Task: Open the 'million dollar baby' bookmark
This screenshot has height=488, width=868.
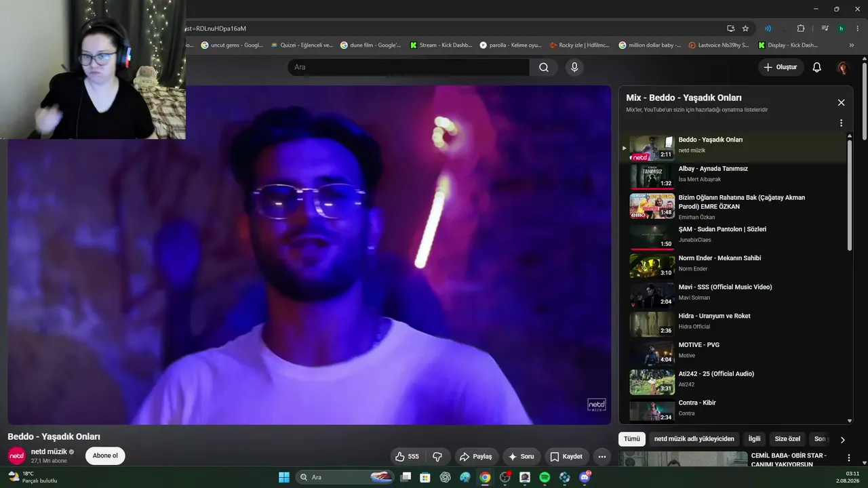Action: [x=650, y=45]
